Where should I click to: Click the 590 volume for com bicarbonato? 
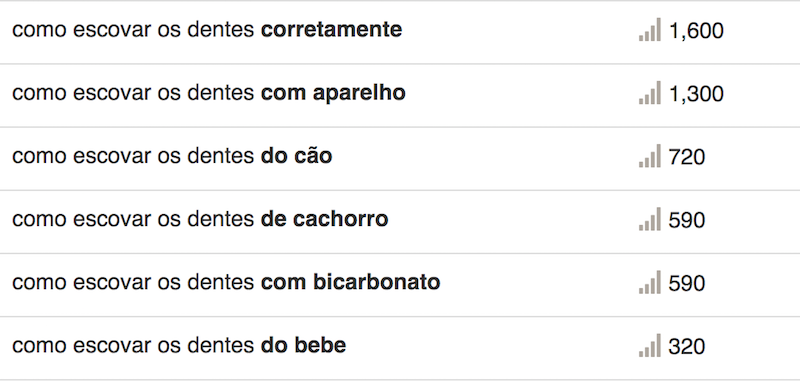687,284
